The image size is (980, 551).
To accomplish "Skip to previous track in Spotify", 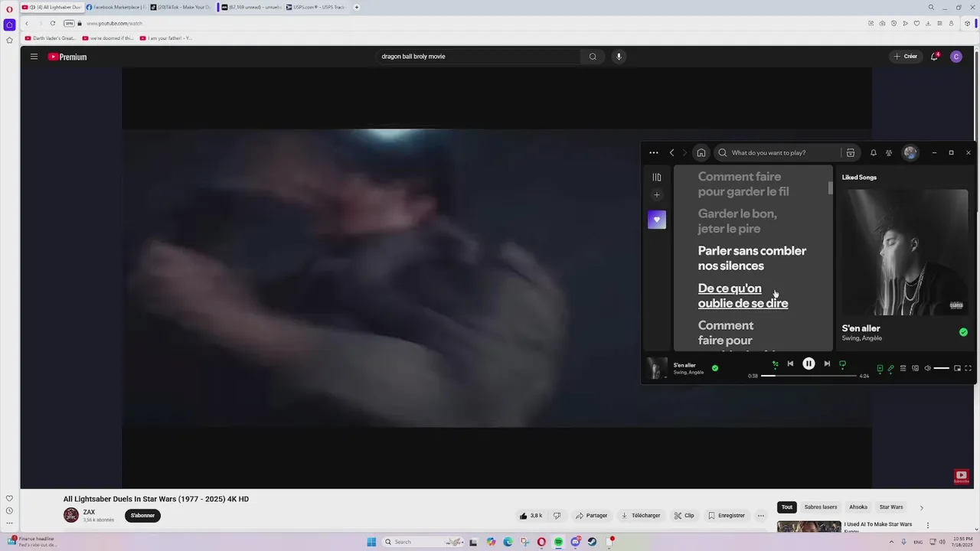I will coord(791,364).
